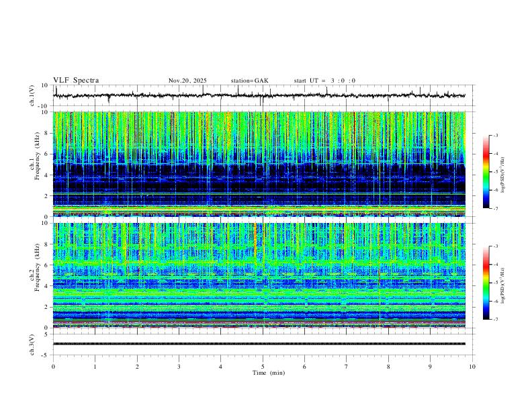Click time-axis tick label "3"
Screen dimensions: 532x411
click(179, 367)
